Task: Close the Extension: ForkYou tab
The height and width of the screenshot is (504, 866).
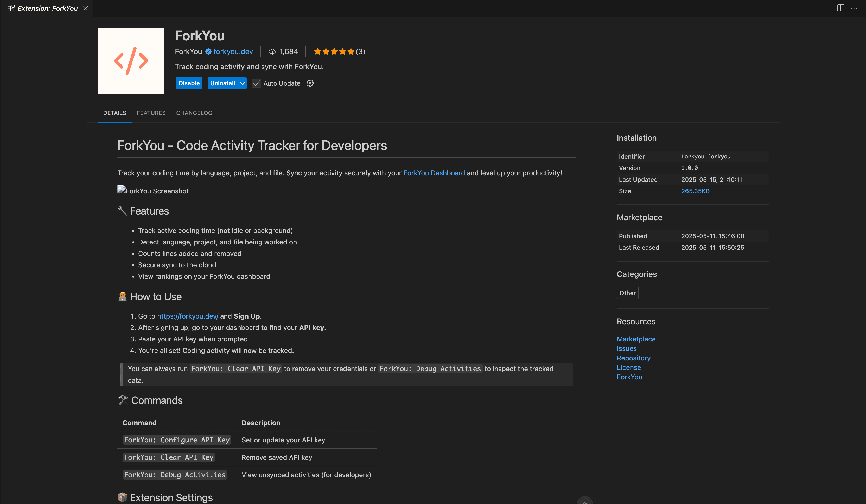Action: pyautogui.click(x=85, y=8)
